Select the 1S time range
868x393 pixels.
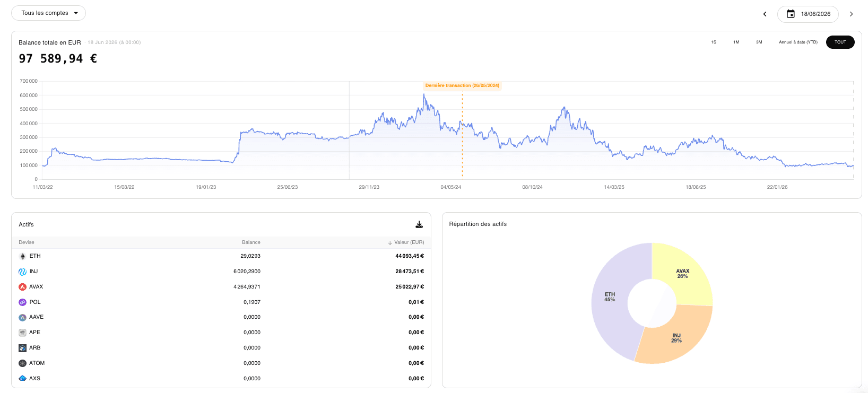click(714, 42)
